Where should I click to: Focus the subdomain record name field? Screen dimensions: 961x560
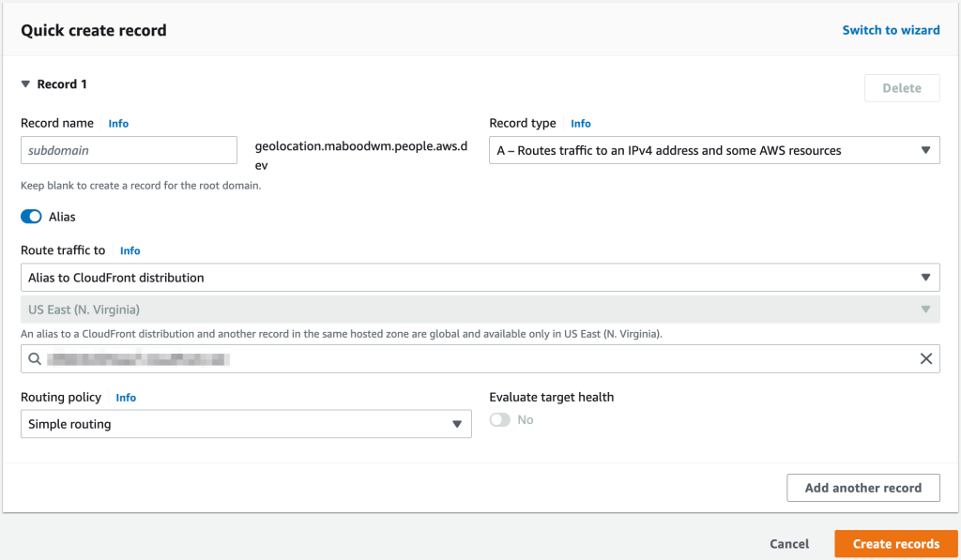[x=129, y=150]
